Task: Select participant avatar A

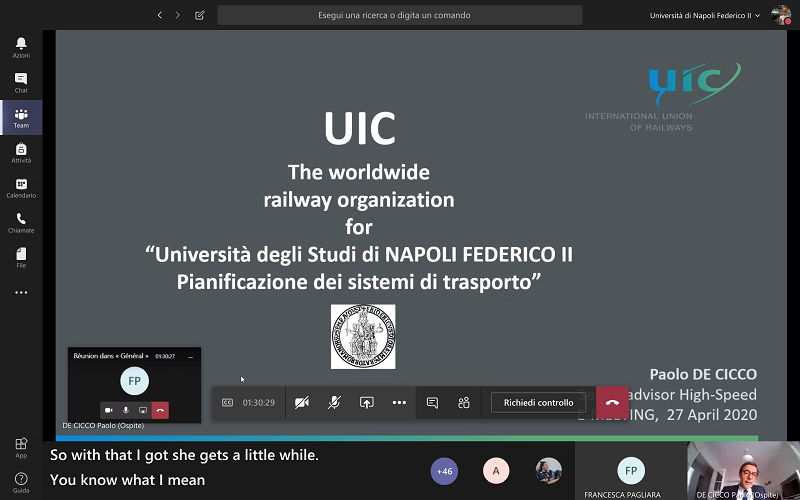Action: (x=496, y=471)
